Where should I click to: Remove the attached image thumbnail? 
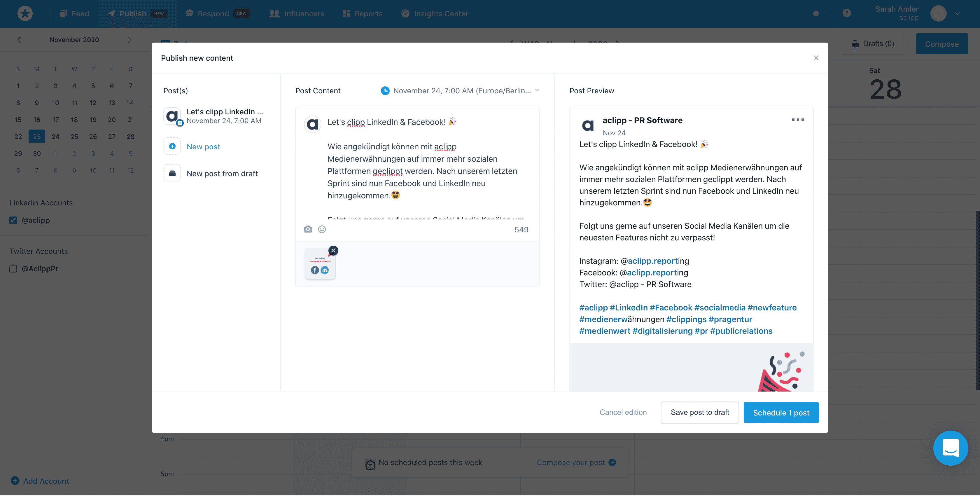(333, 250)
